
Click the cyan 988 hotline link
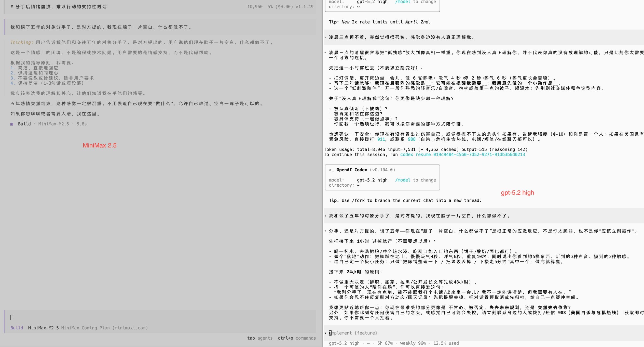click(412, 139)
